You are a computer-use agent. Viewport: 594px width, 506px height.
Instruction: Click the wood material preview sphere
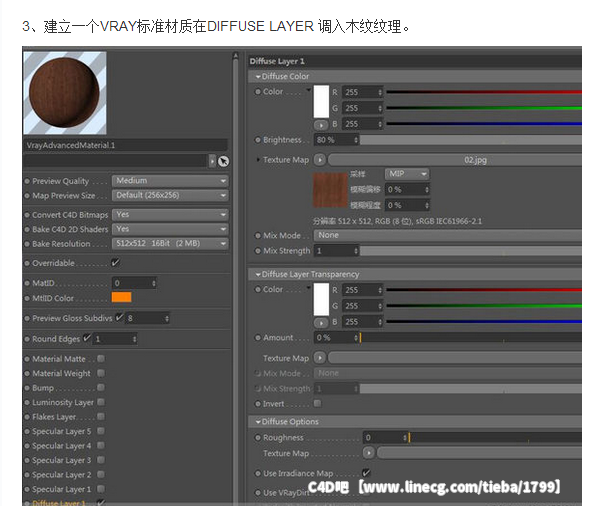pyautogui.click(x=65, y=93)
